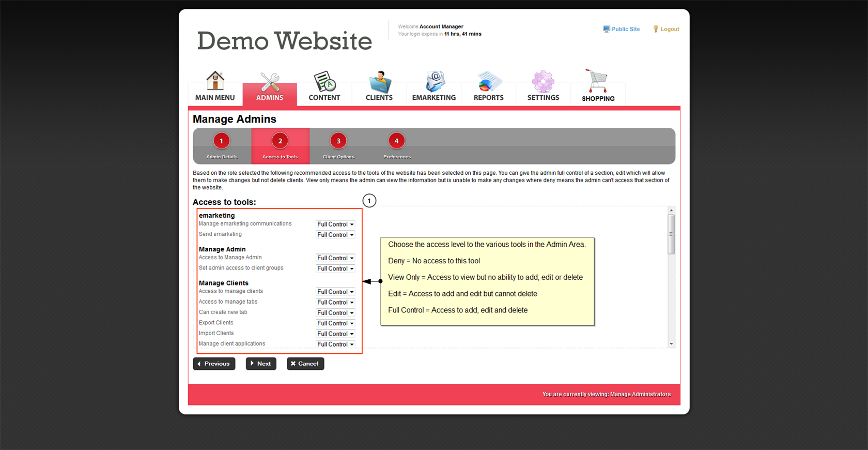Open the Import Clients access dropdown

coord(335,334)
